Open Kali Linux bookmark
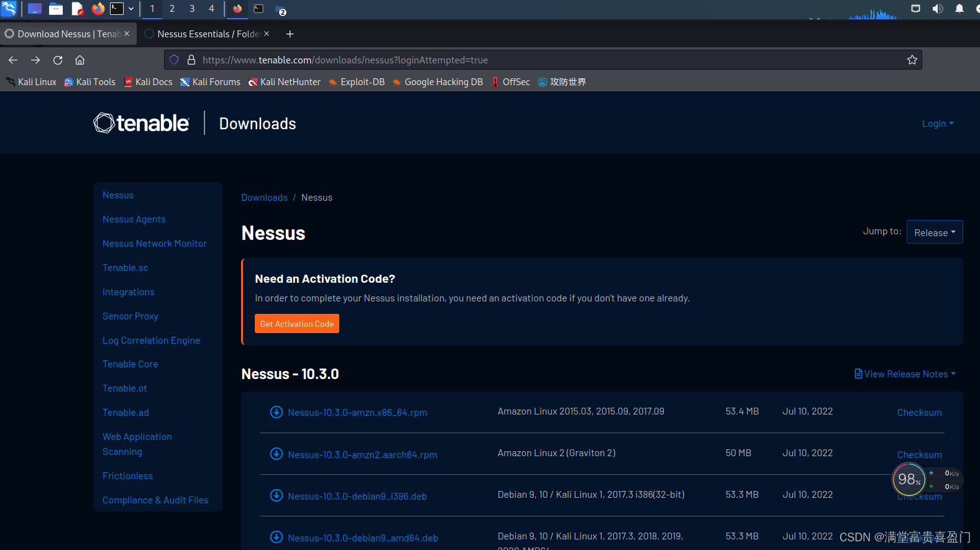 (x=31, y=82)
